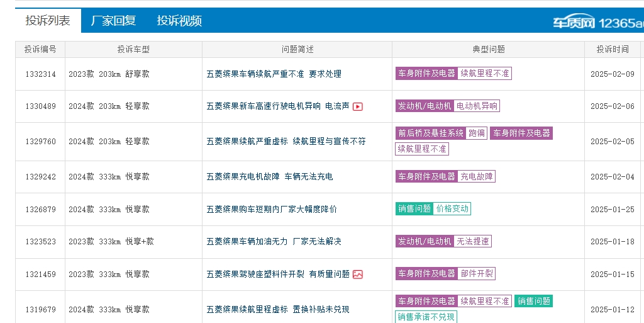644x323 pixels.
Task: Click the 充电故障 issue tag
Action: pyautogui.click(x=477, y=177)
